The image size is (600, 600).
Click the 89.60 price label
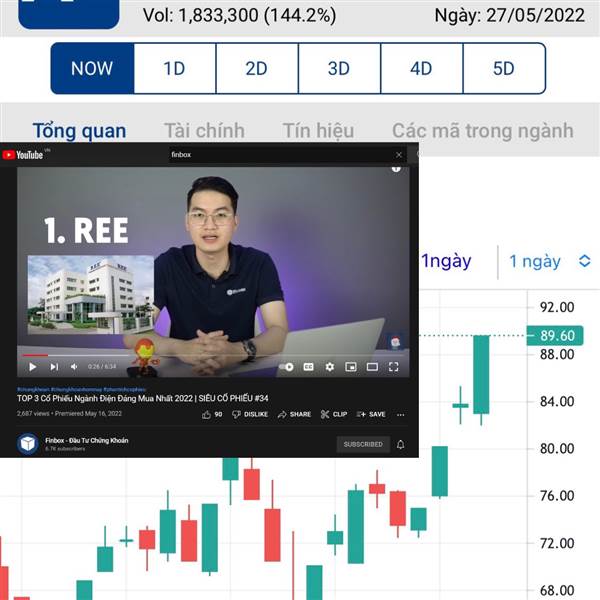(555, 336)
